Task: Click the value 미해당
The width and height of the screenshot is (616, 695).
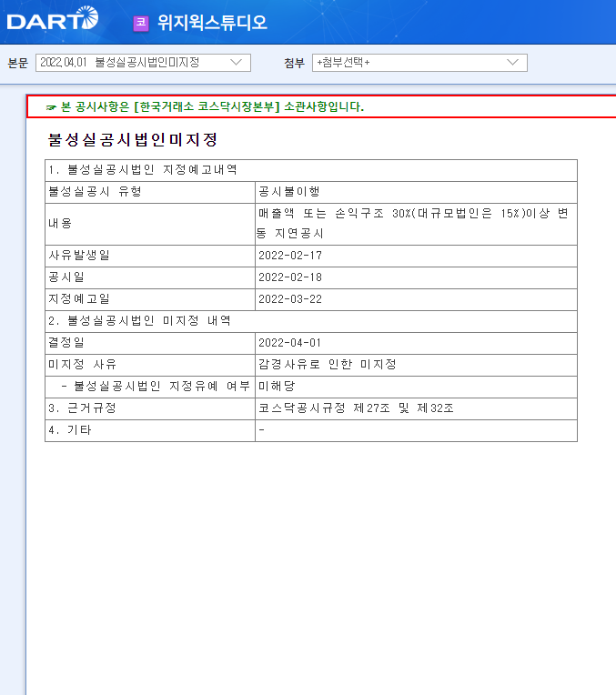Action: (277, 386)
